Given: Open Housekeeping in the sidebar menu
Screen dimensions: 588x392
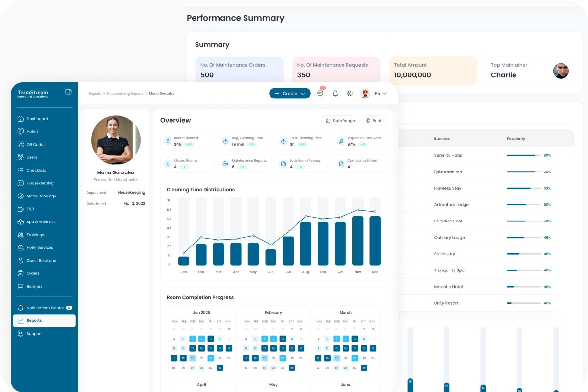Looking at the screenshot, I should (40, 183).
